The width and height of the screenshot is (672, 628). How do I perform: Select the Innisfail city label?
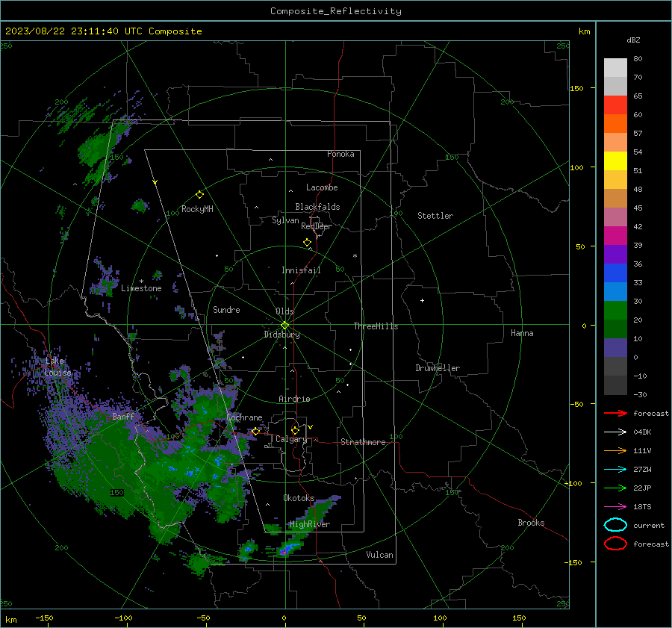301,270
